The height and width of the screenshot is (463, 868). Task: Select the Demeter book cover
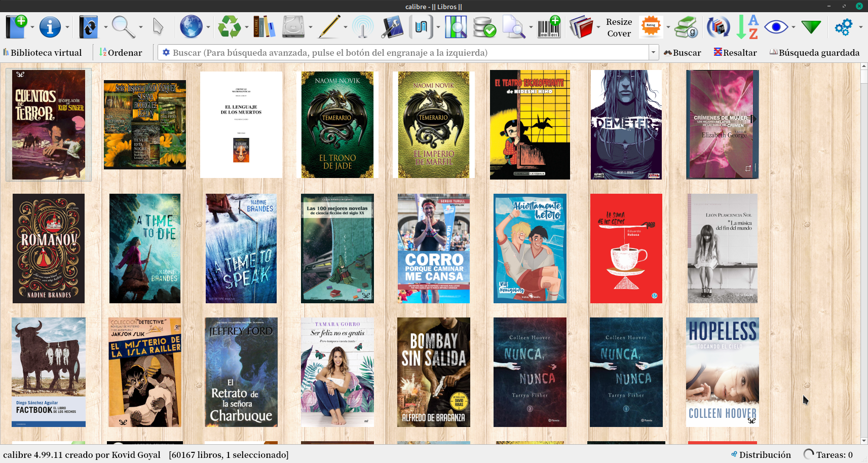pos(626,125)
